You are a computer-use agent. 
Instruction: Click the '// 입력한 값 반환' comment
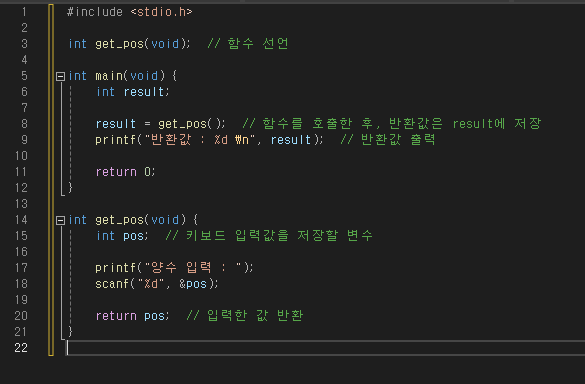click(244, 316)
